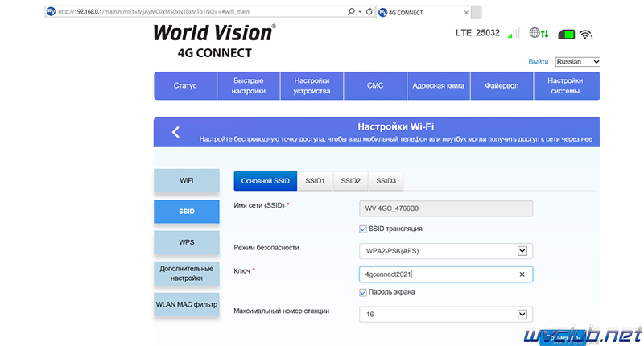The image size is (644, 346).
Task: Click the globe data transfer status icon
Action: [539, 33]
